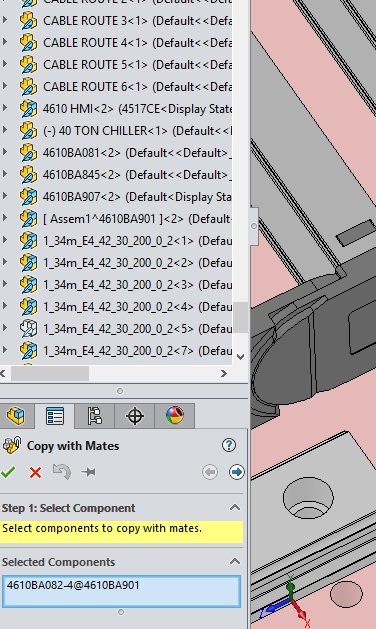Open the DimXpertManager tab
Image resolution: width=376 pixels, height=629 pixels.
click(135, 416)
